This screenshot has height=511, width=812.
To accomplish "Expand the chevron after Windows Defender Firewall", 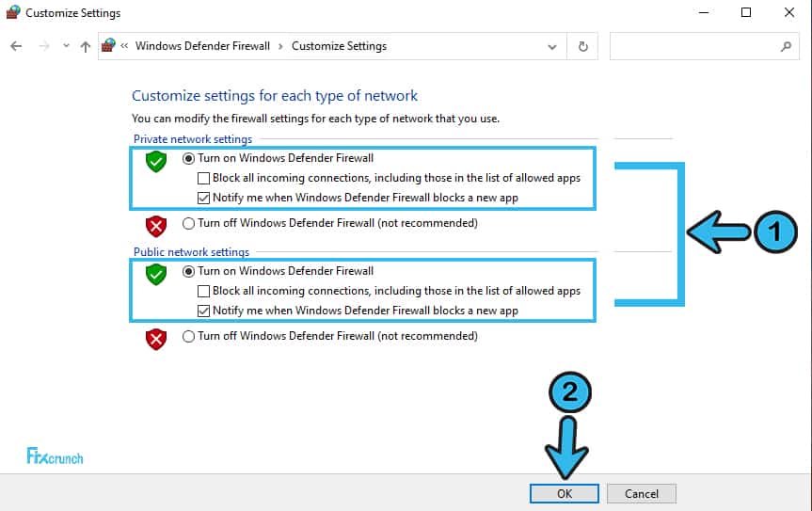I will pyautogui.click(x=280, y=47).
